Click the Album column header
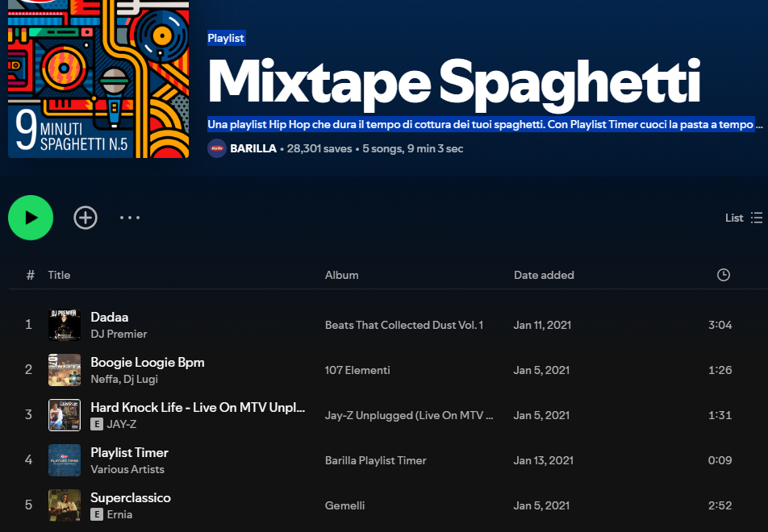The image size is (768, 532). [x=341, y=275]
